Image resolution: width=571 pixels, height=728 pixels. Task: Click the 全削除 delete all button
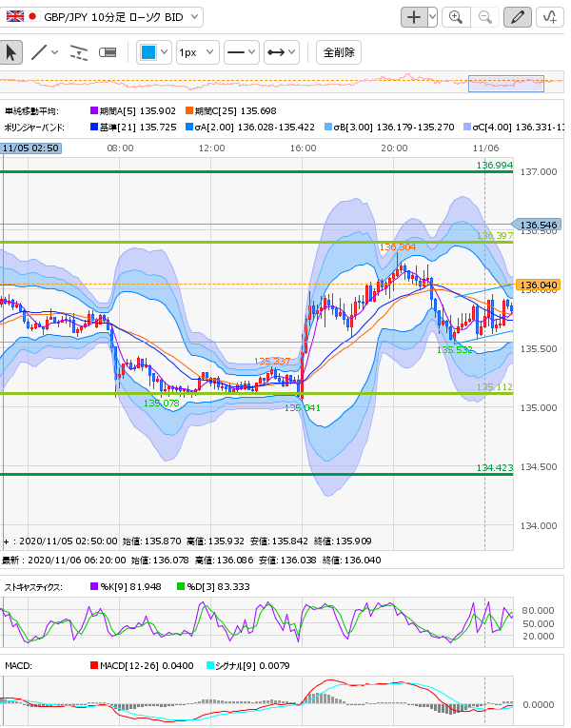(x=339, y=52)
